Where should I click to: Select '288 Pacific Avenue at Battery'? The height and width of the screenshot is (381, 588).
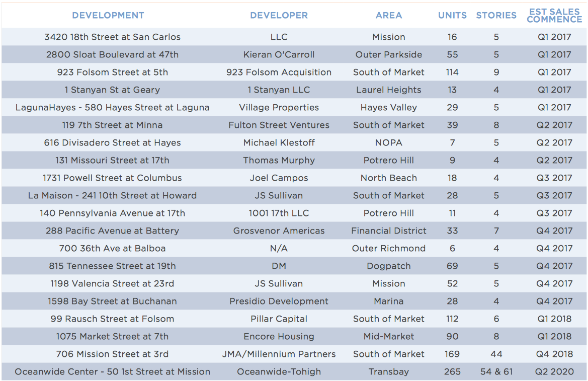112,231
